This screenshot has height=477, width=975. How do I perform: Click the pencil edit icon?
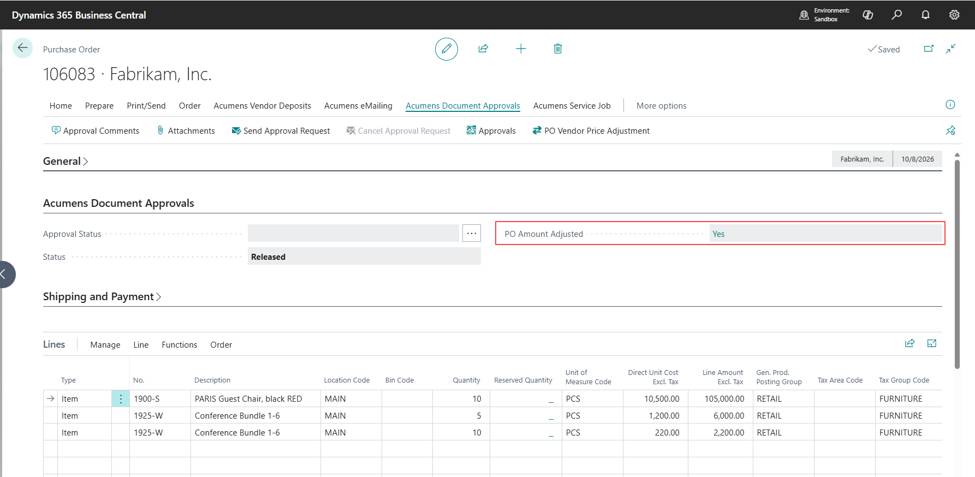(x=446, y=49)
